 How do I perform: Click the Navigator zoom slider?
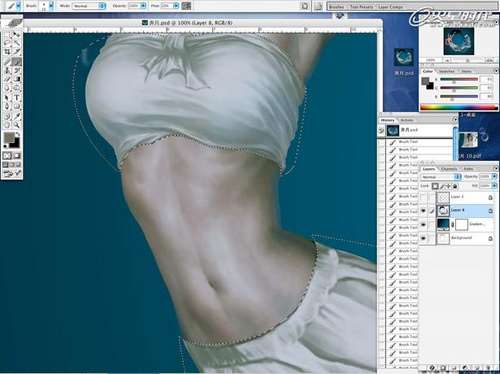click(467, 60)
